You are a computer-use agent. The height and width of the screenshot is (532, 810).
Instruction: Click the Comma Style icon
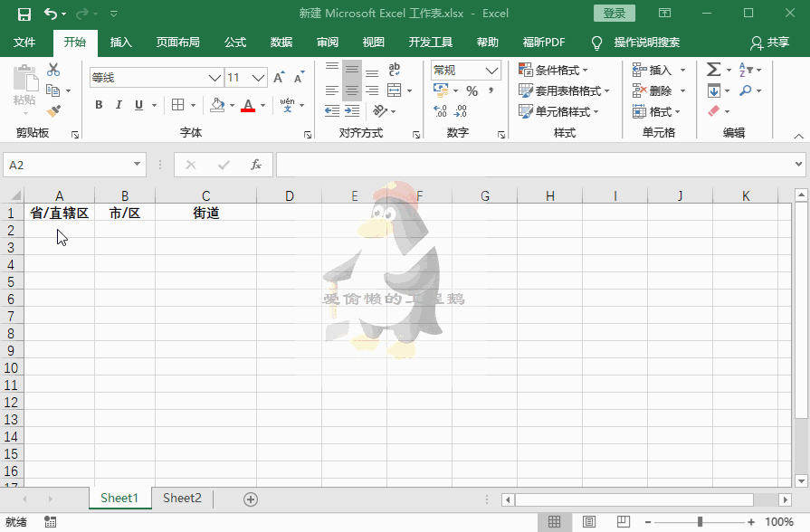[491, 90]
